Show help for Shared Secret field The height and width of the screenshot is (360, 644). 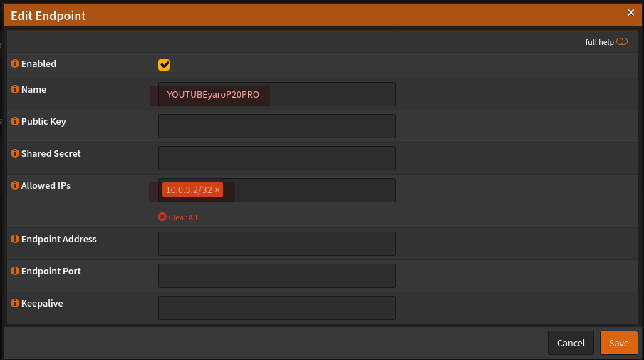point(15,154)
